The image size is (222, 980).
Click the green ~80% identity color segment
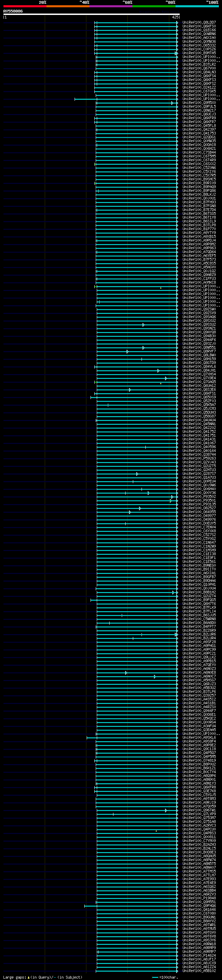[154, 6]
